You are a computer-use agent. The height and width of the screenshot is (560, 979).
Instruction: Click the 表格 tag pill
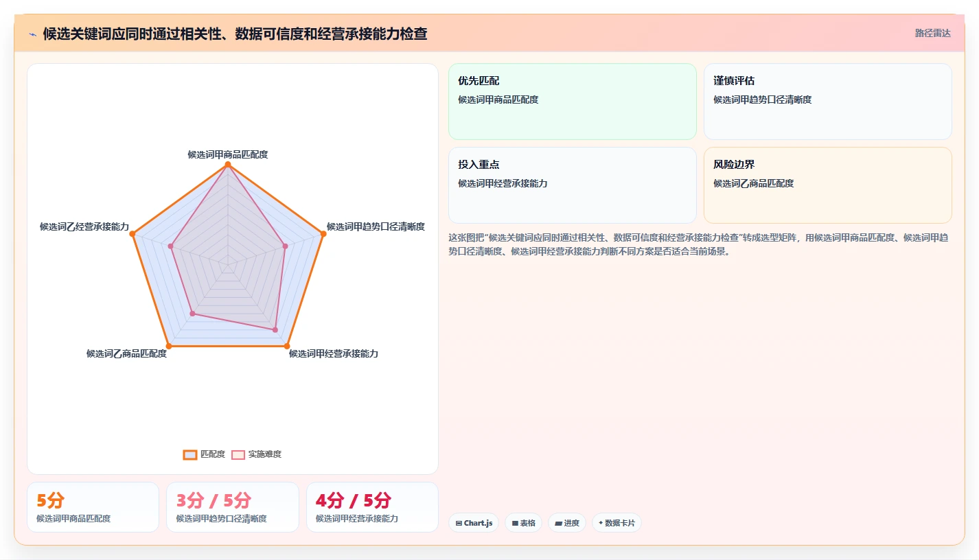[x=523, y=523]
